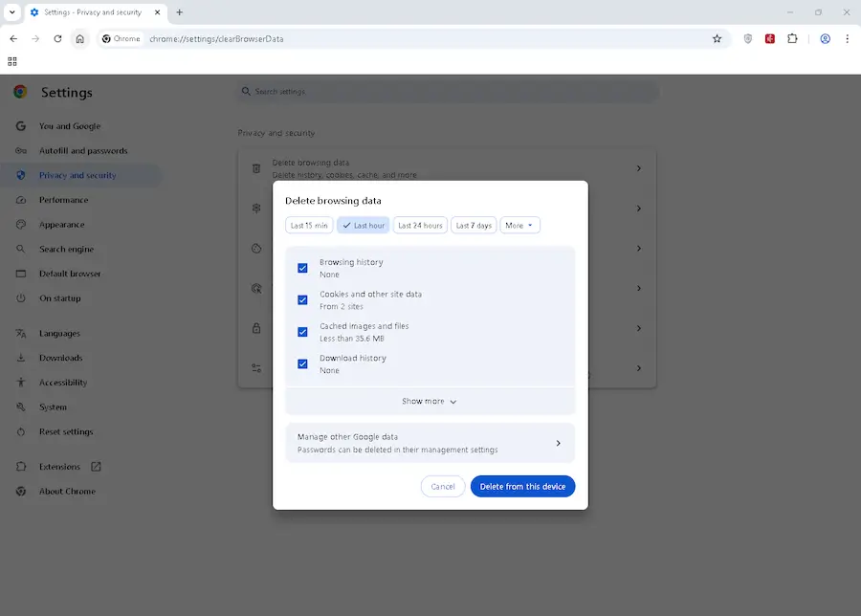This screenshot has width=861, height=616.
Task: Select the Last 7 days time range
Action: coord(473,225)
